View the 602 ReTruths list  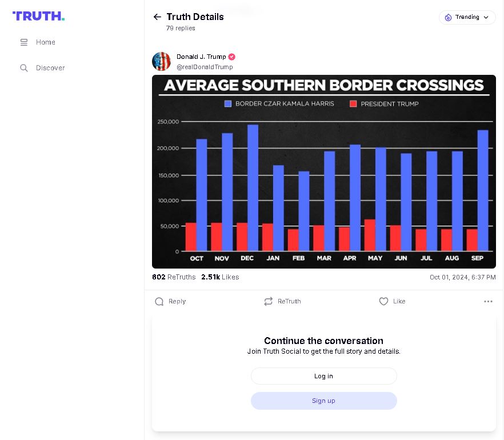(x=174, y=277)
